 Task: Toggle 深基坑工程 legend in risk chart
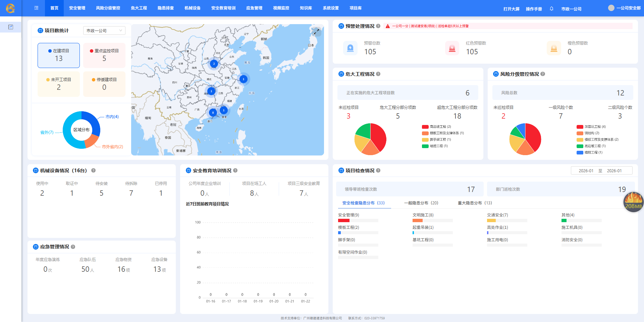pyautogui.click(x=591, y=127)
